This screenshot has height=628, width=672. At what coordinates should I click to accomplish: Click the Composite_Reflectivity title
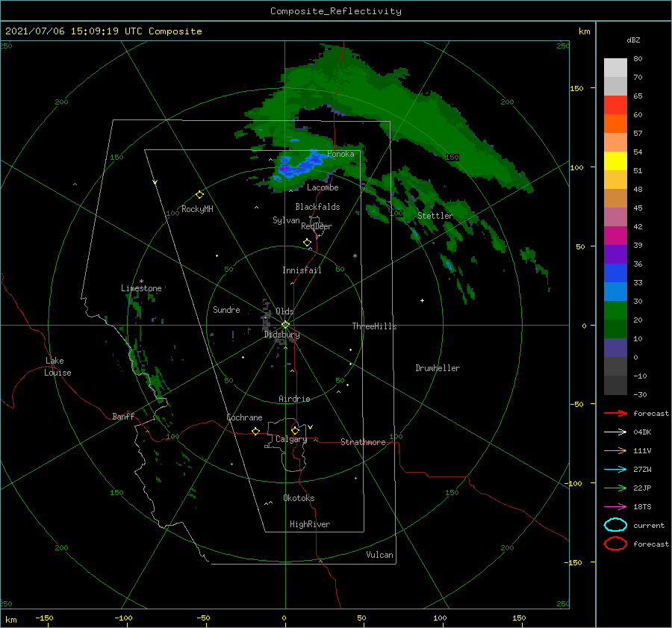coord(336,11)
